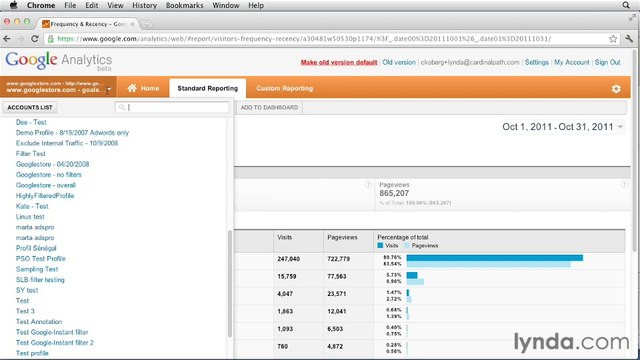The height and width of the screenshot is (360, 640).
Task: Click the Pageviews column header
Action: click(x=342, y=237)
